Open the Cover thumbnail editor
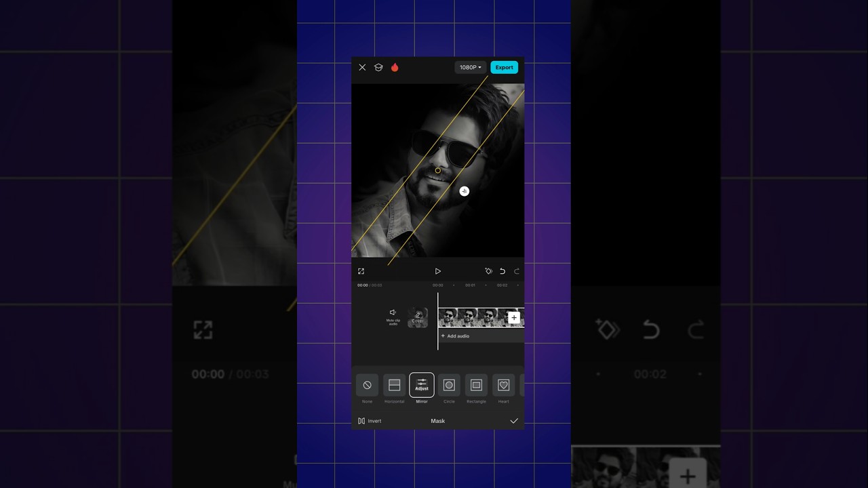The image size is (868, 488). tap(418, 317)
